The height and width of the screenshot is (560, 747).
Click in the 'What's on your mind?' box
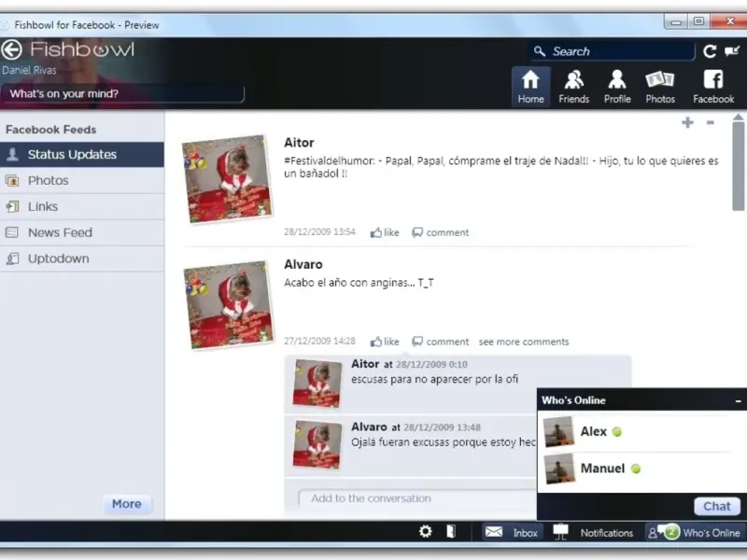[x=122, y=94]
